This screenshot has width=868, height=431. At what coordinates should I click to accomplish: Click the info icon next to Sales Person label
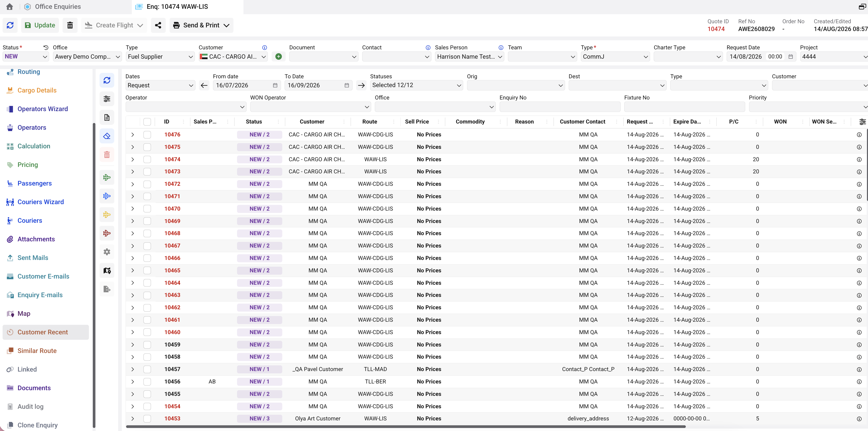501,48
